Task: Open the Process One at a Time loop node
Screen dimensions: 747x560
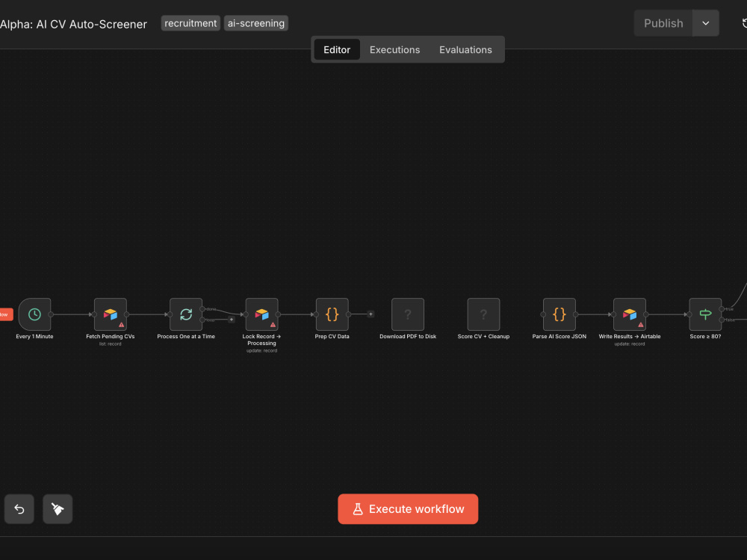Action: pyautogui.click(x=186, y=314)
